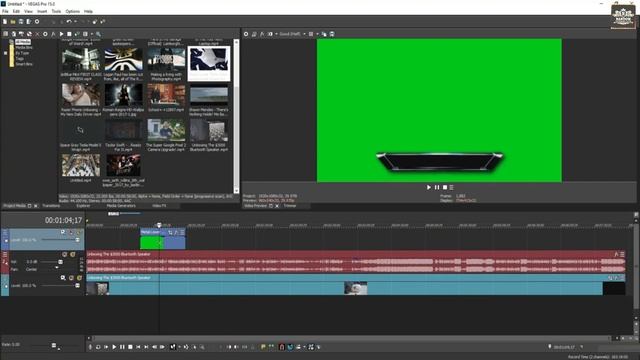The height and width of the screenshot is (360, 640).
Task: Click the Save Snapshot icon in preview toolbar
Action: pos(332,34)
